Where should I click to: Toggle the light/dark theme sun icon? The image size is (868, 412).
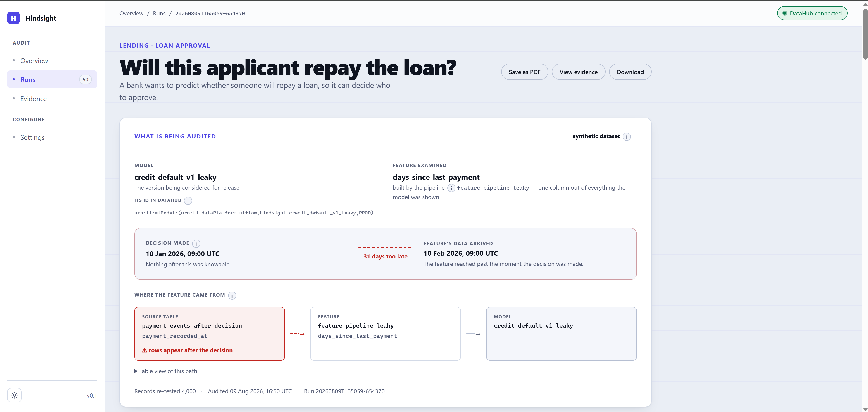[x=14, y=395]
